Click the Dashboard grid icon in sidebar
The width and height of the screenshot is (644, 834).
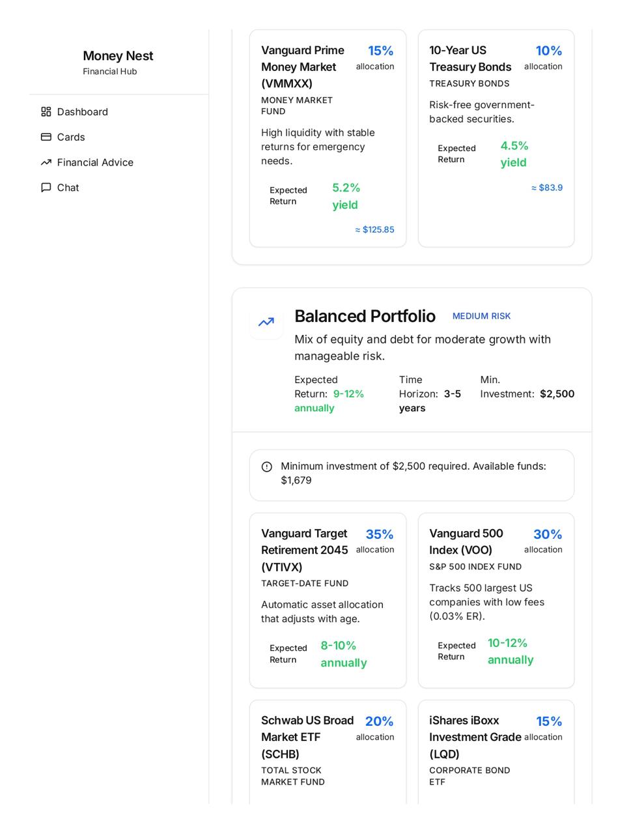[46, 112]
